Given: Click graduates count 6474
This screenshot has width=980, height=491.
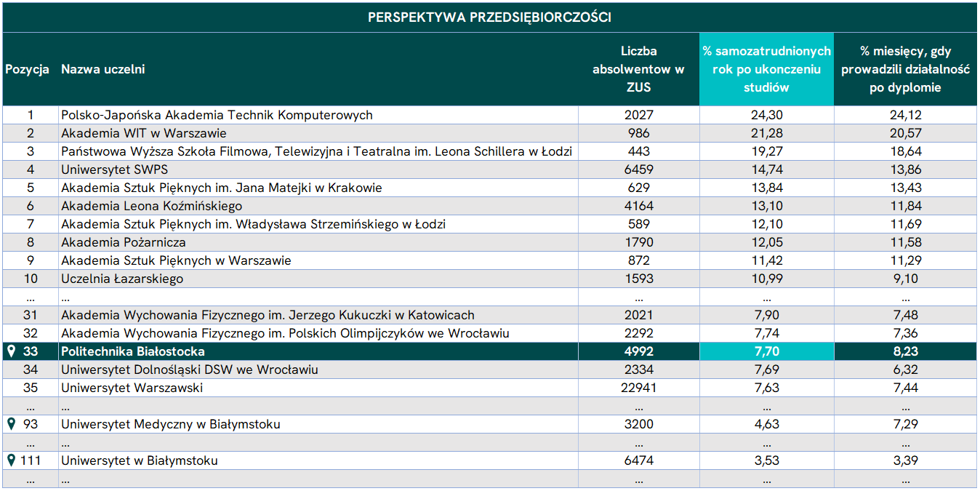Looking at the screenshot, I should pos(638,460).
